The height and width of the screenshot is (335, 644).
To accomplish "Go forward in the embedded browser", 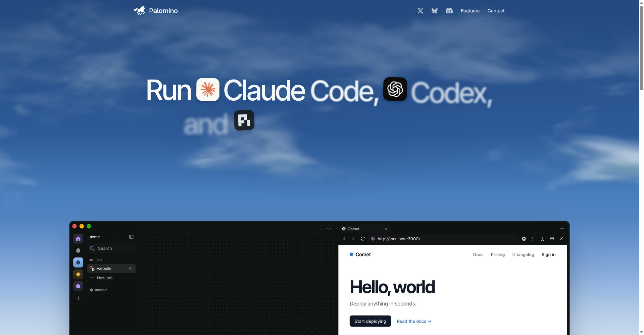I will 353,239.
